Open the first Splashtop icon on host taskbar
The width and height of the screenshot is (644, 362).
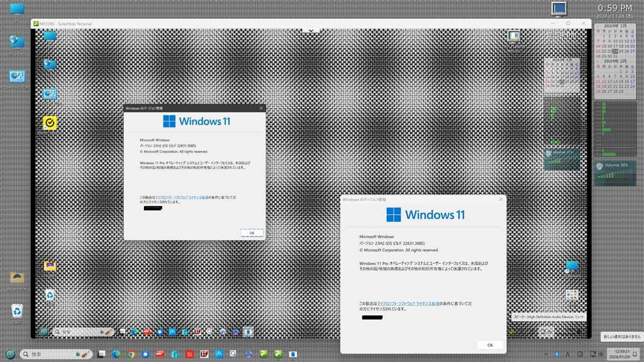[264, 354]
